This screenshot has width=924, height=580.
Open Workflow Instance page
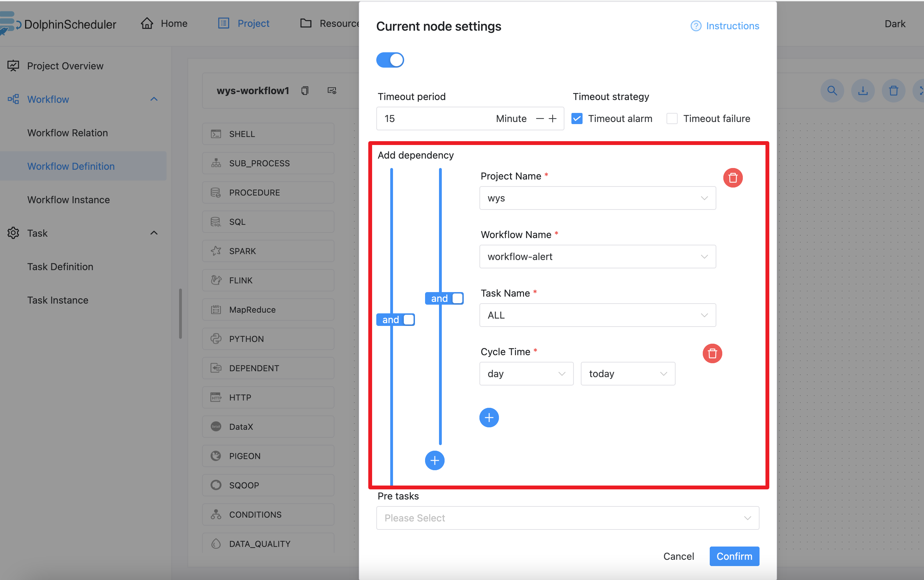68,199
